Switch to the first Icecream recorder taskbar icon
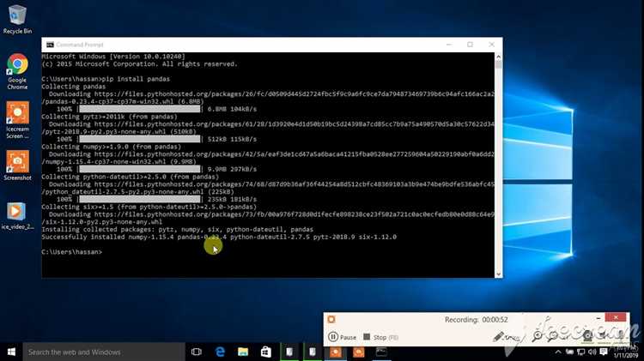The height and width of the screenshot is (361, 644). (336, 352)
